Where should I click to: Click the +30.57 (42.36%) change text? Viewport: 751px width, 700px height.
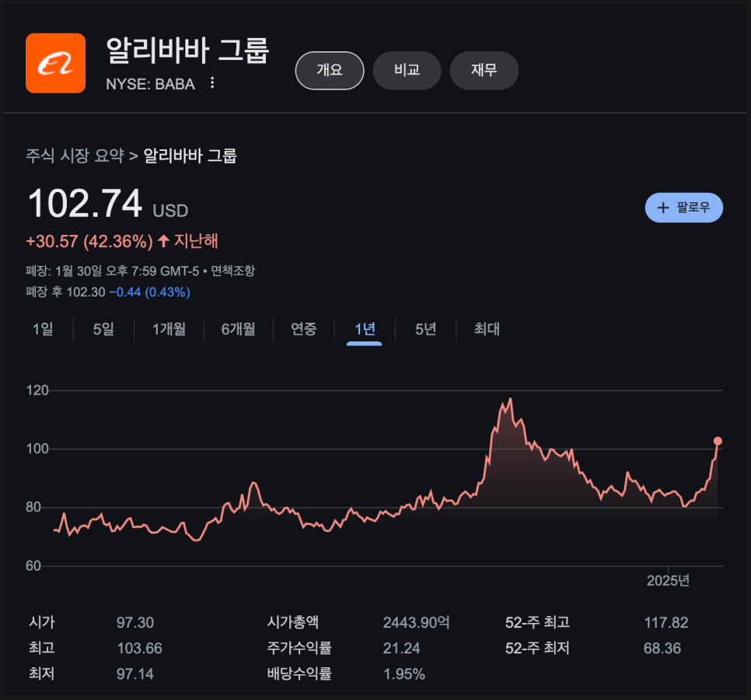click(89, 241)
